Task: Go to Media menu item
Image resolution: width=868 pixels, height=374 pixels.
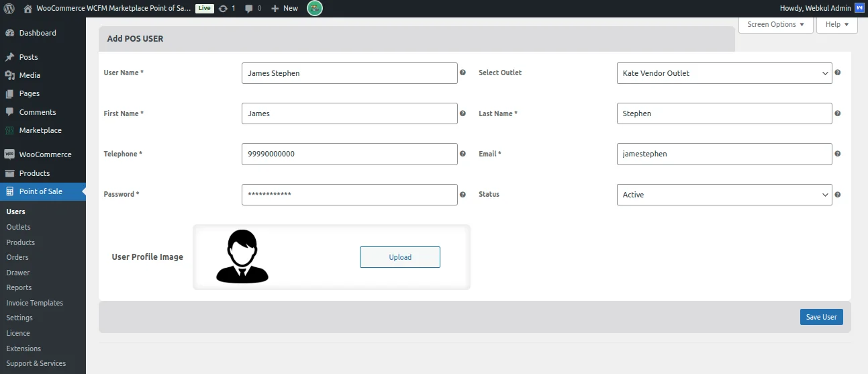Action: [x=43, y=75]
